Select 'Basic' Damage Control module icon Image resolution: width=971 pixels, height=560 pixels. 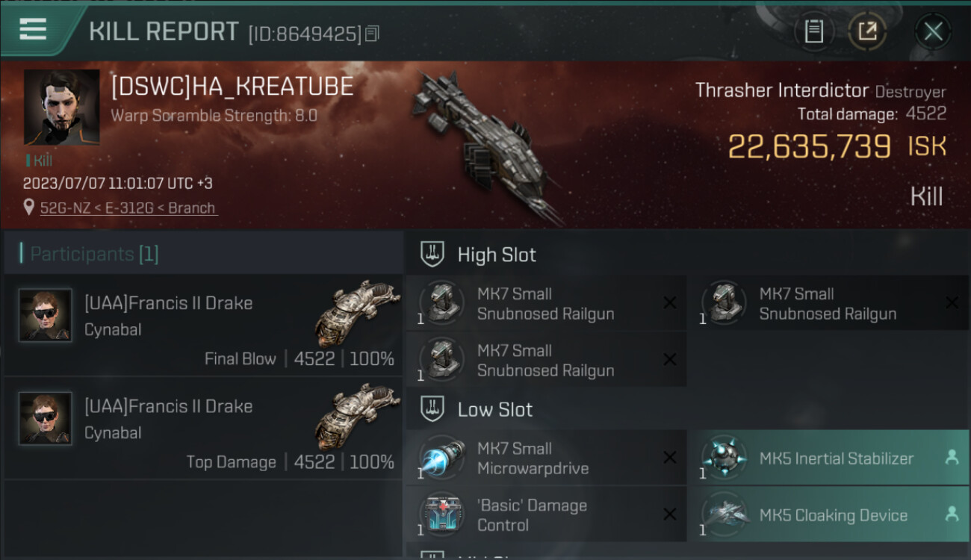tap(442, 514)
